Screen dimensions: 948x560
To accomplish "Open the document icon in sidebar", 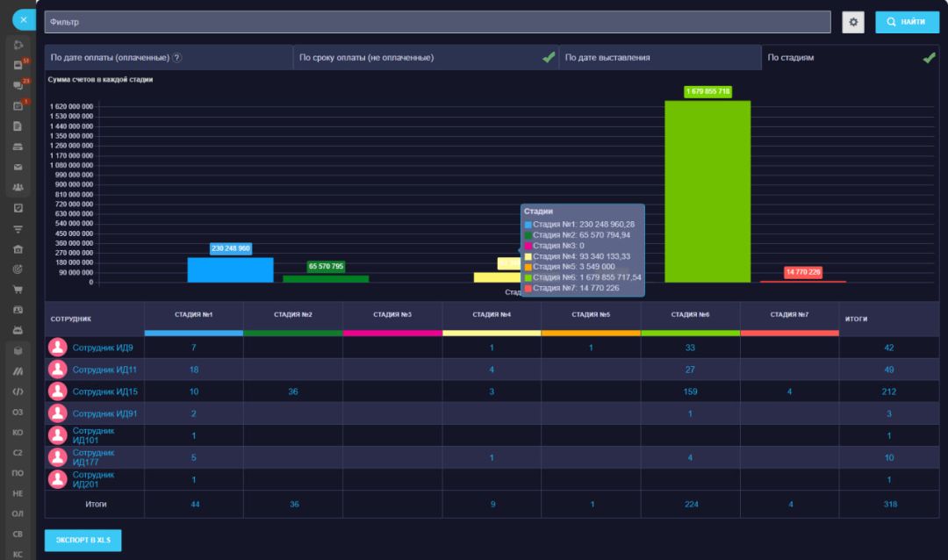I will (x=18, y=126).
